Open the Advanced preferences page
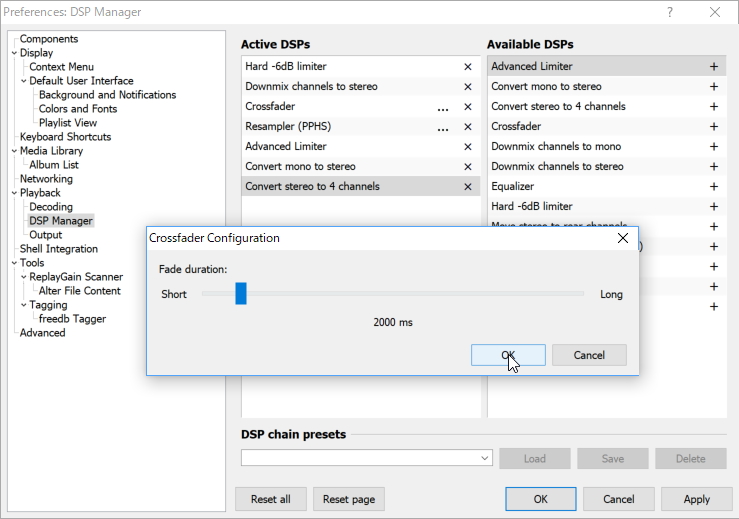The width and height of the screenshot is (739, 519). 42,333
